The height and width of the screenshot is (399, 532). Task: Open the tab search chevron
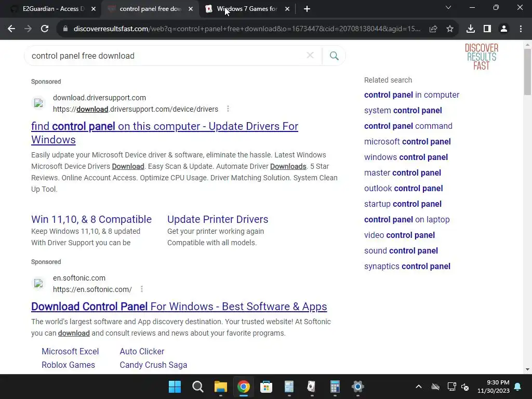(x=448, y=7)
